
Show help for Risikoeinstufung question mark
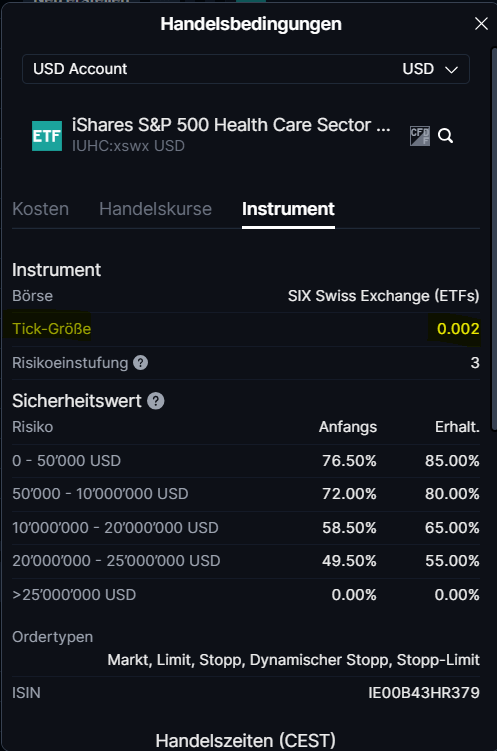140,363
